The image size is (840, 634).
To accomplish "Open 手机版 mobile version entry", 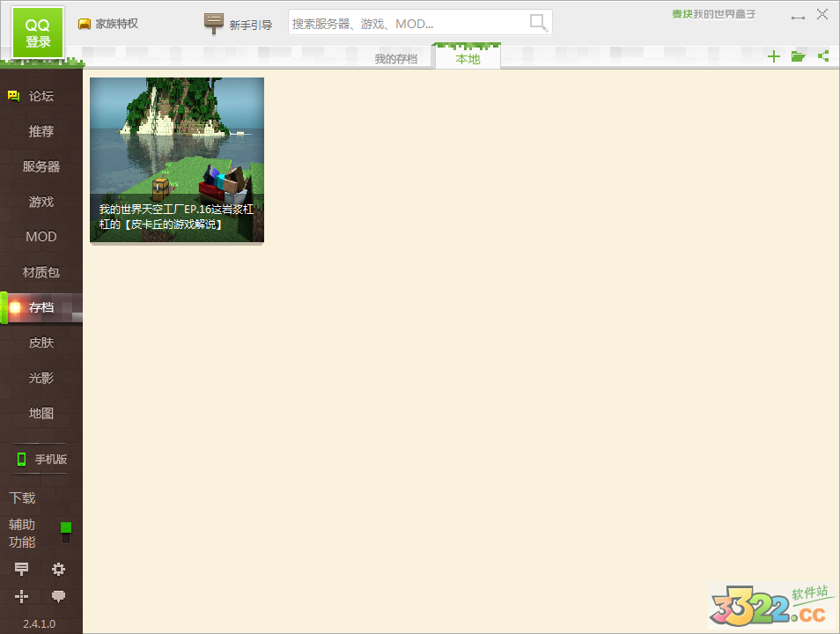I will click(x=41, y=460).
